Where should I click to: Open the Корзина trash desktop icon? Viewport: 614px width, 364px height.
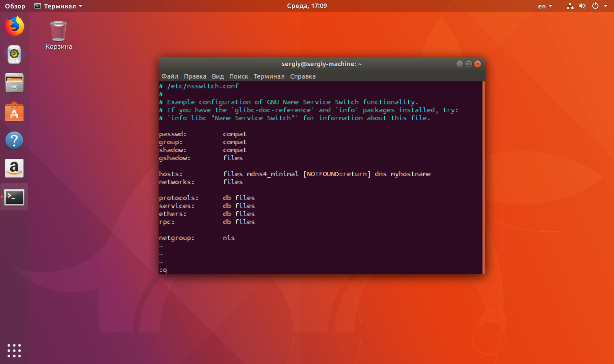pos(59,36)
